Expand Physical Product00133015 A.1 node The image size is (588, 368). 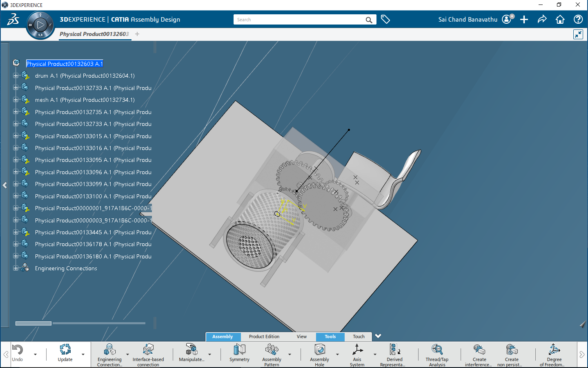click(16, 136)
